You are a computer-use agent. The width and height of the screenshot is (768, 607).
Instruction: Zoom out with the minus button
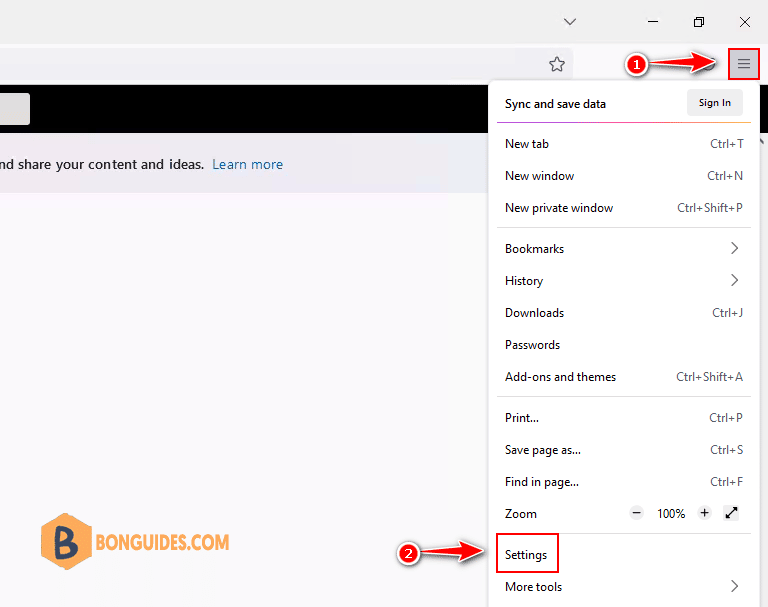point(636,513)
